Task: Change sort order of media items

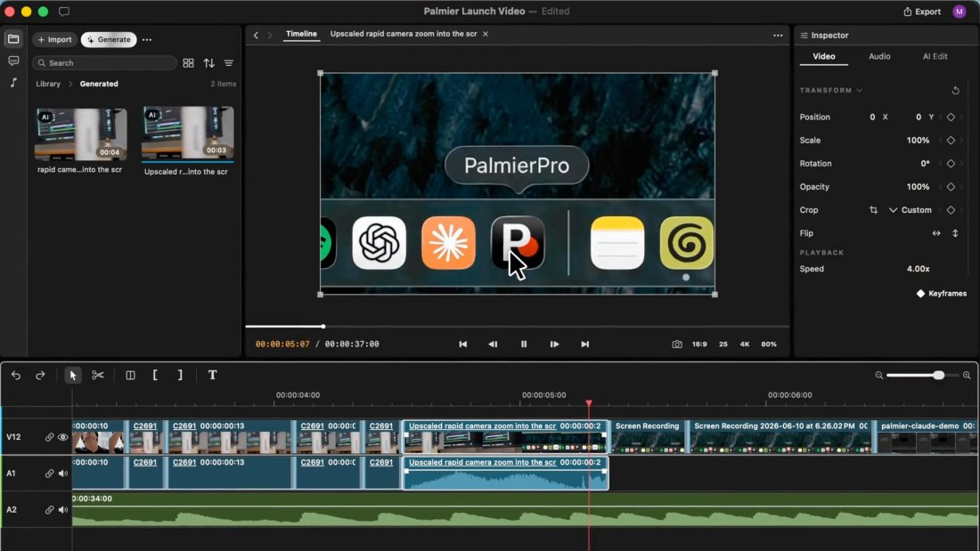Action: (208, 63)
